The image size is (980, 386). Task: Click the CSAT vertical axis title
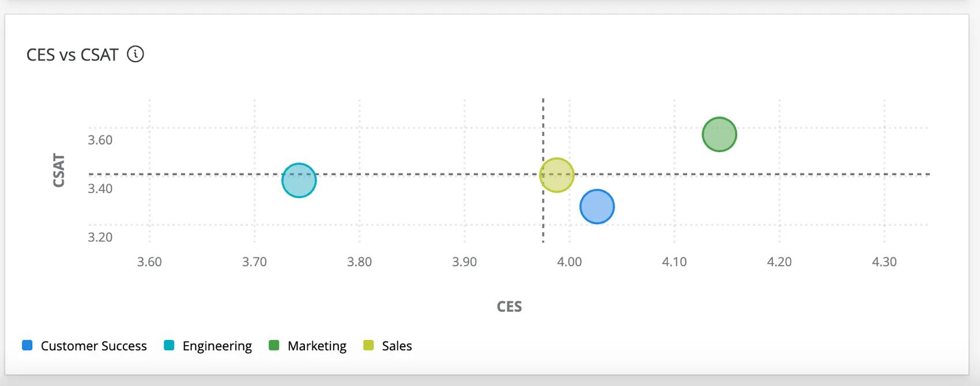tap(59, 170)
